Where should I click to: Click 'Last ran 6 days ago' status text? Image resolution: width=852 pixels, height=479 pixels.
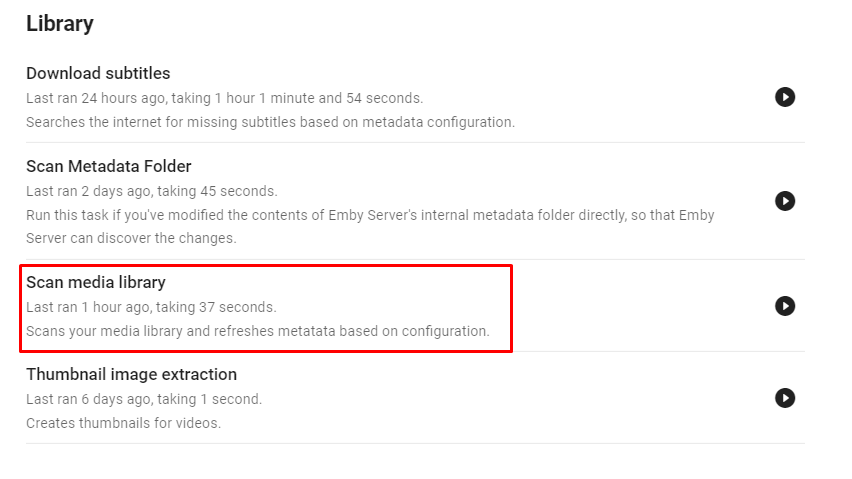[144, 399]
